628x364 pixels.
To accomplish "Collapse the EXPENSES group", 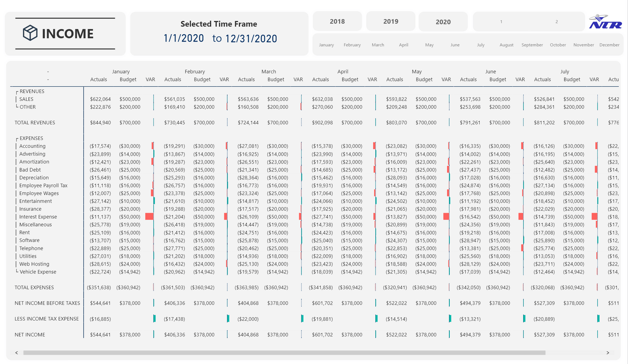I will pos(17,139).
